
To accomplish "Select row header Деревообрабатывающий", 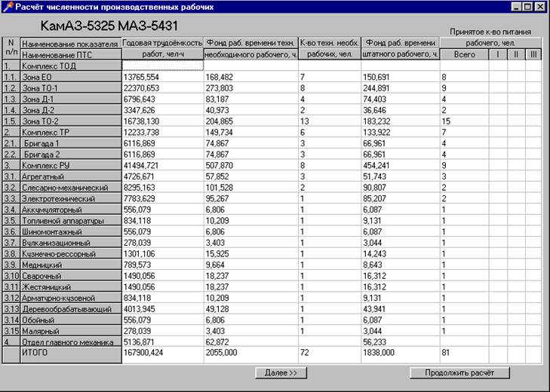I will click(71, 309).
